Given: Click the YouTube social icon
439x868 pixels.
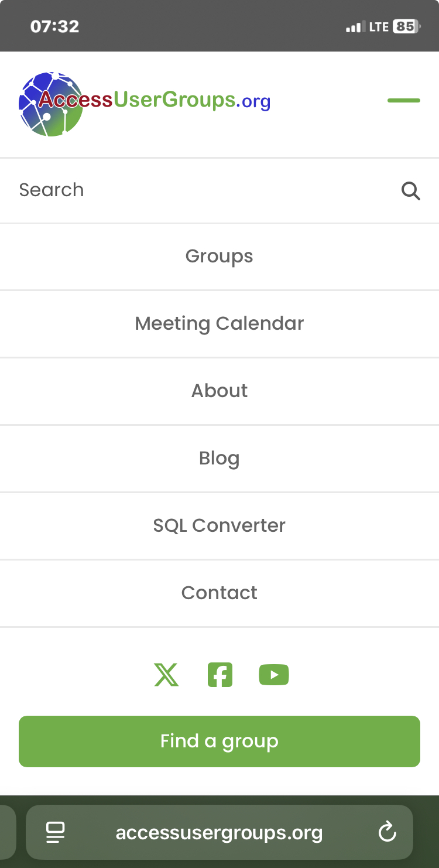Looking at the screenshot, I should [x=274, y=675].
